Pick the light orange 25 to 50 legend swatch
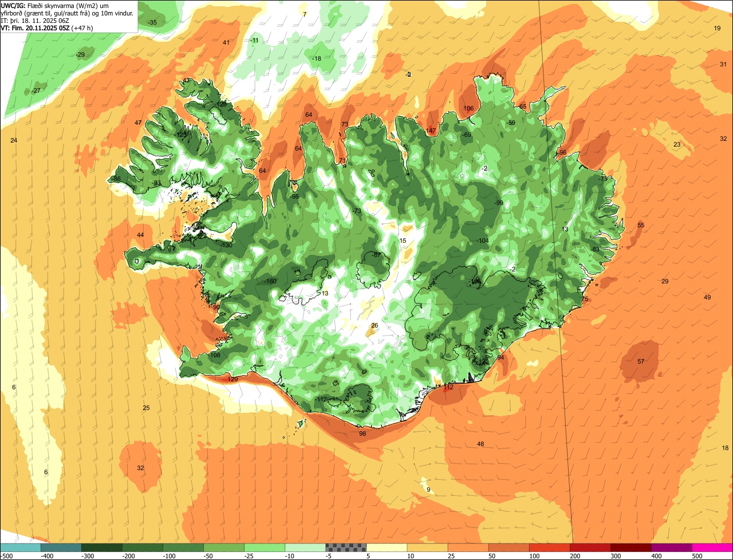 click(x=468, y=547)
